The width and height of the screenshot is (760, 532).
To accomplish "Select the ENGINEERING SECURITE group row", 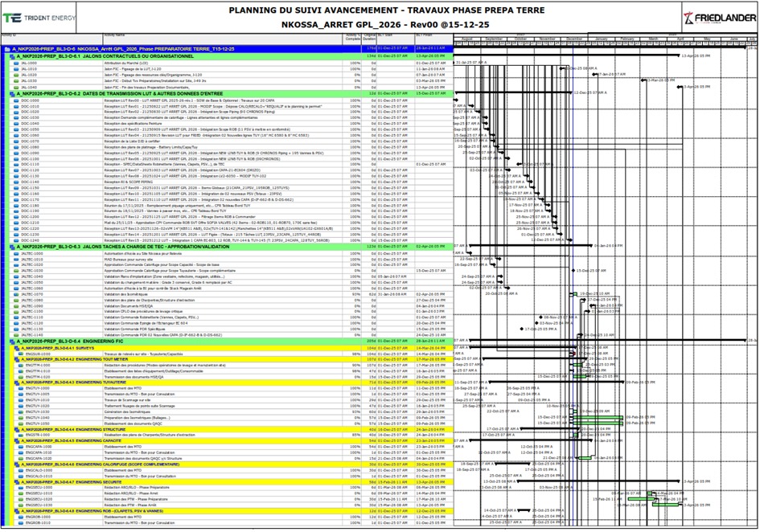I will tap(232, 483).
